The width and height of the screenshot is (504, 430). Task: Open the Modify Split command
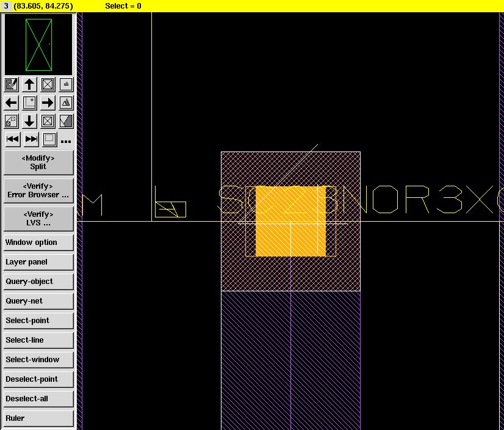coord(38,162)
